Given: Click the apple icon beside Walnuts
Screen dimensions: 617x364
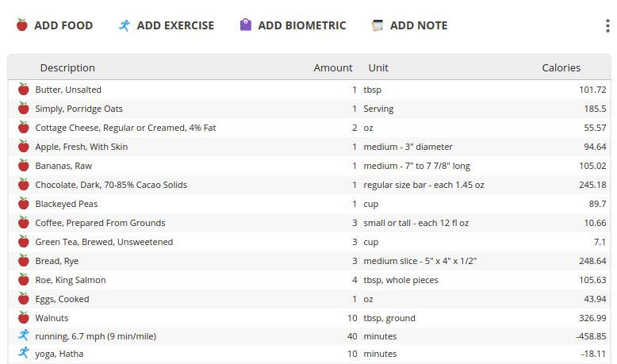Looking at the screenshot, I should point(23,318).
